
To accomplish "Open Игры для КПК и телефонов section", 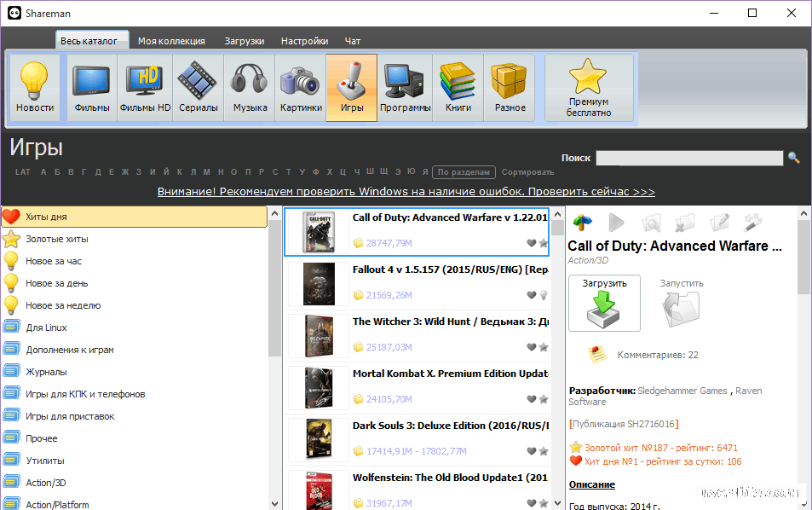I will [134, 394].
